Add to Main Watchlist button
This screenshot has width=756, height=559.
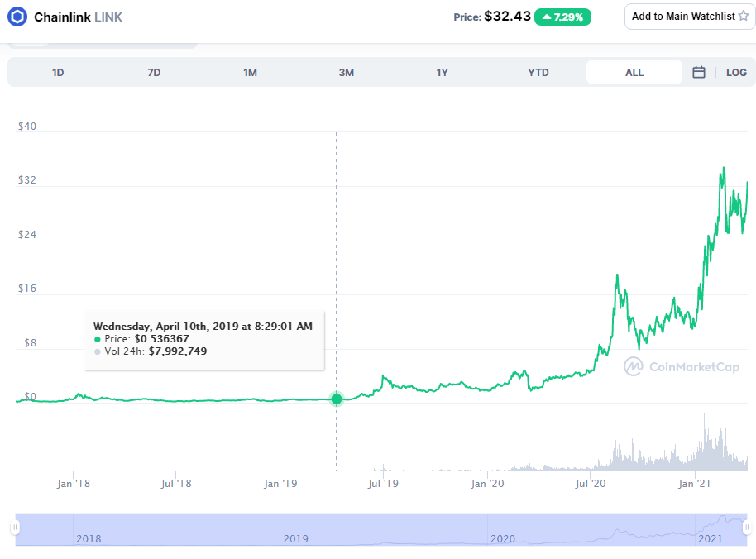690,17
